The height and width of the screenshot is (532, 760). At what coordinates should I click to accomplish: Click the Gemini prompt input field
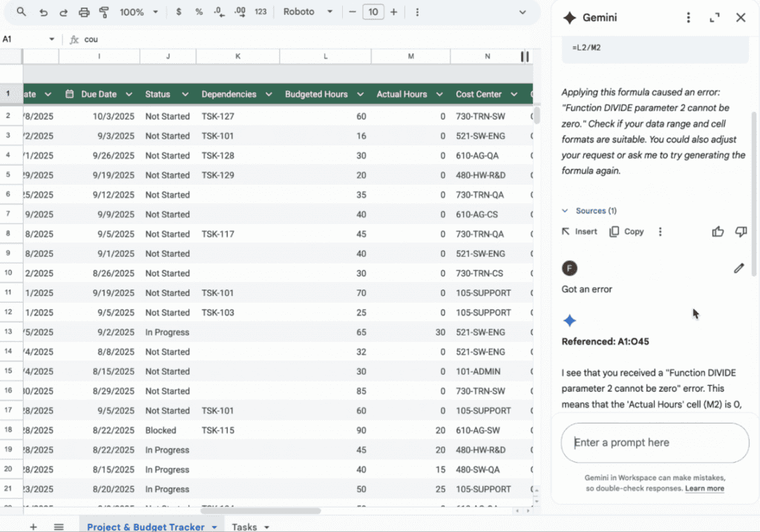655,442
